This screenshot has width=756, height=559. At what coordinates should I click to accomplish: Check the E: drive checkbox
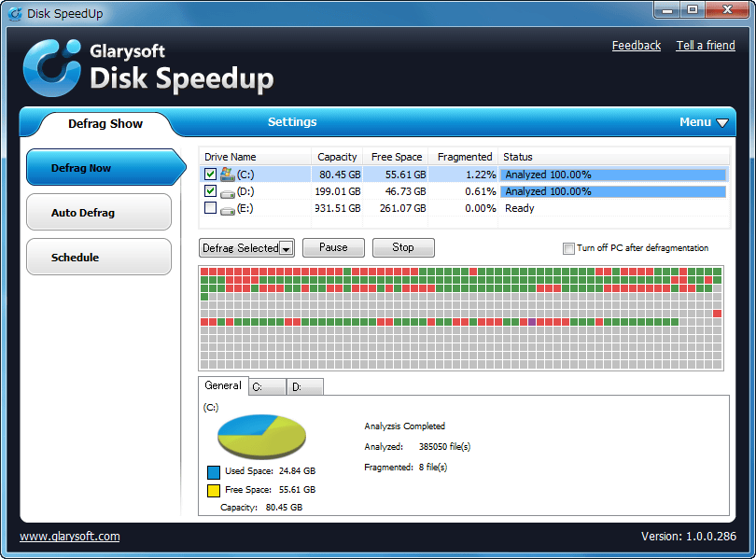pos(210,208)
